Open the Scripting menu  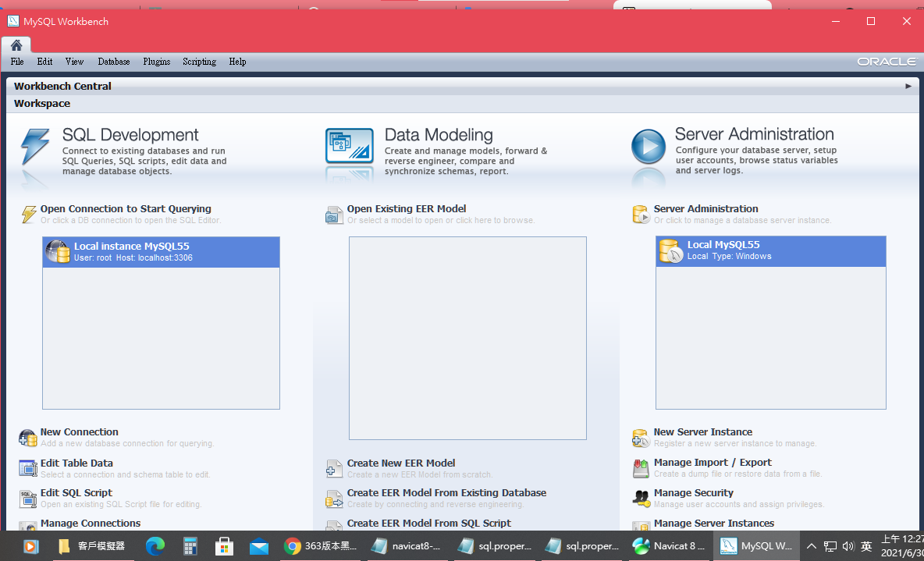point(199,62)
